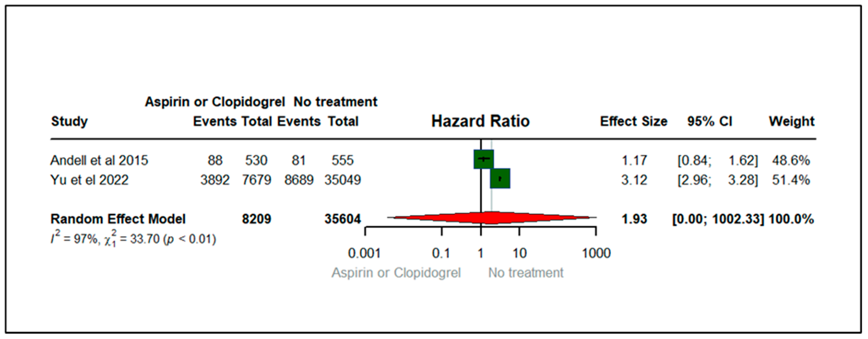
Task: Click the gray No treatment axis label
Action: (x=526, y=273)
